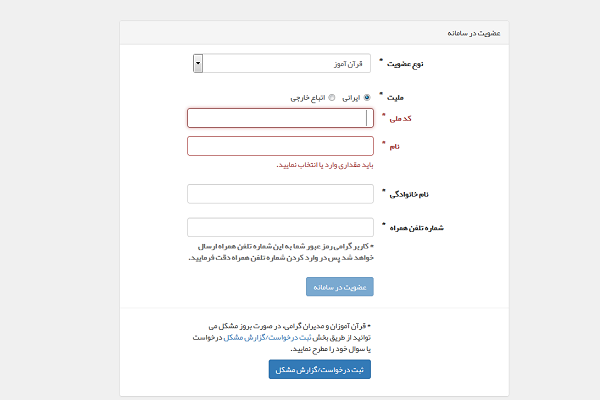Submit with the عضویت در سامانه button

[340, 287]
